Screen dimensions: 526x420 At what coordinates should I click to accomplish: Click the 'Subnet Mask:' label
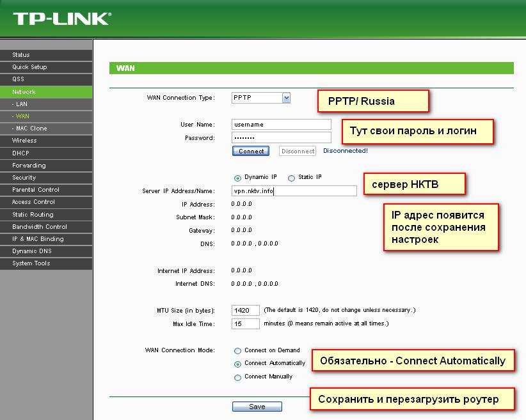195,217
